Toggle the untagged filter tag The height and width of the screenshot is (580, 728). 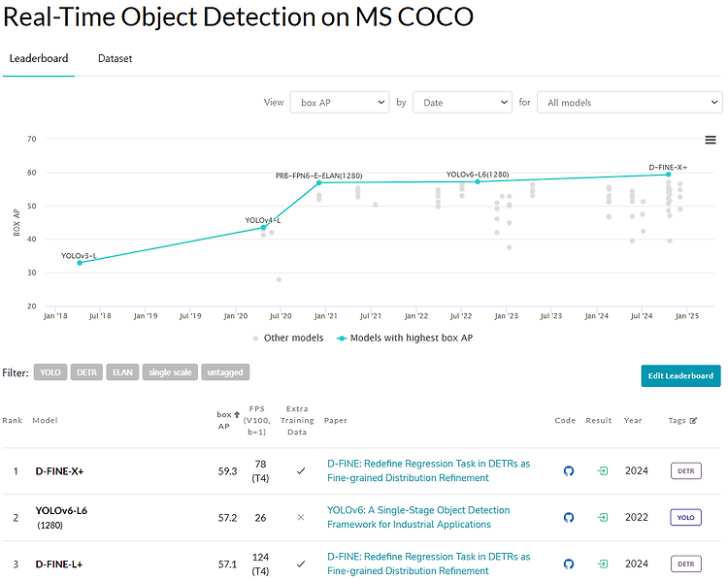pos(225,372)
